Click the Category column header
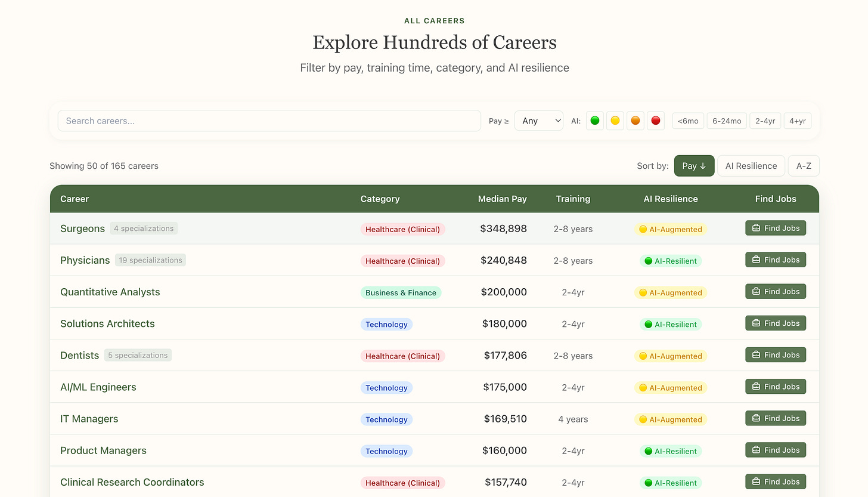The image size is (868, 497). 380,199
